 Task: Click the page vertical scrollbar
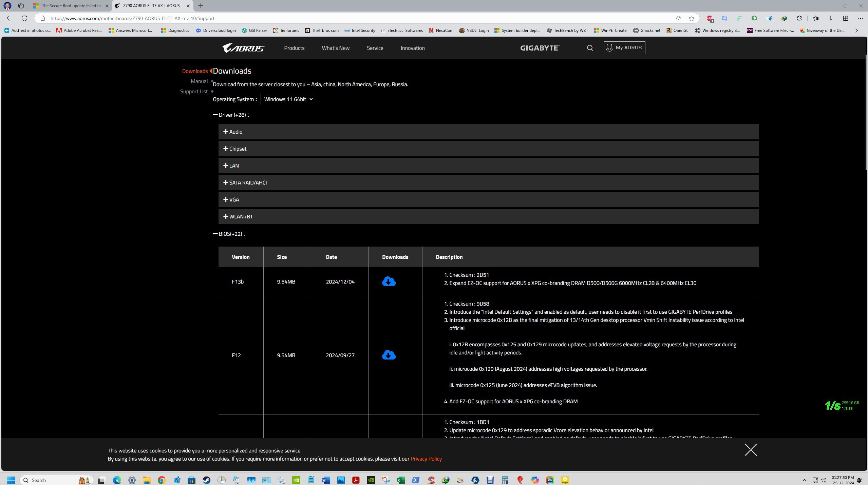point(866,112)
